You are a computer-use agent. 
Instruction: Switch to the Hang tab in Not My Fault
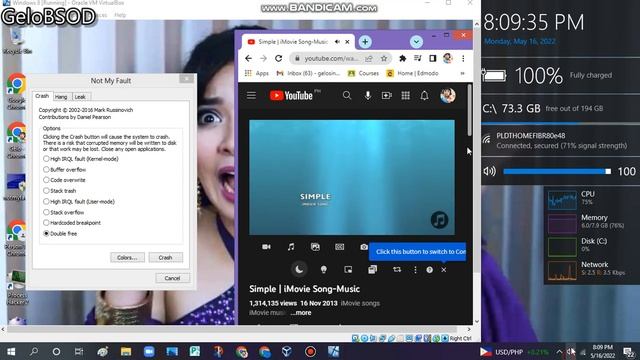click(x=61, y=97)
